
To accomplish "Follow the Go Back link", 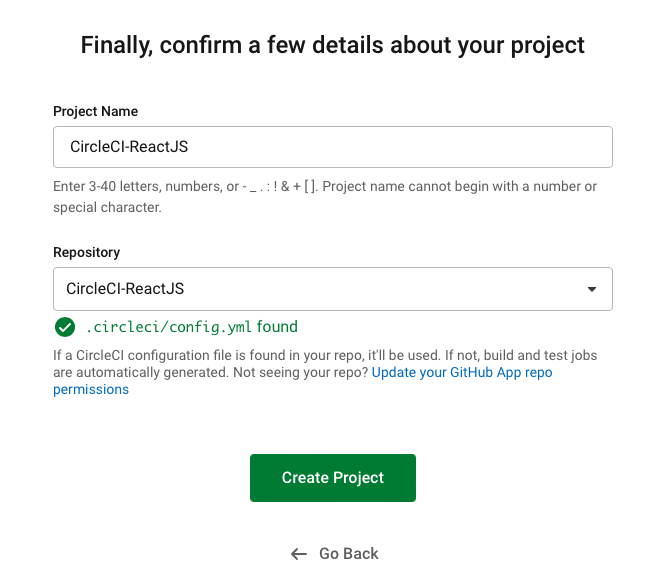I will click(348, 554).
